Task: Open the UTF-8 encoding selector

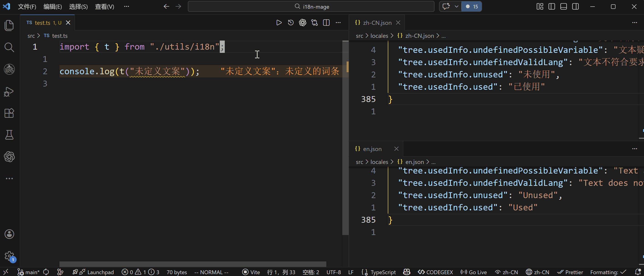Action: [x=333, y=272]
